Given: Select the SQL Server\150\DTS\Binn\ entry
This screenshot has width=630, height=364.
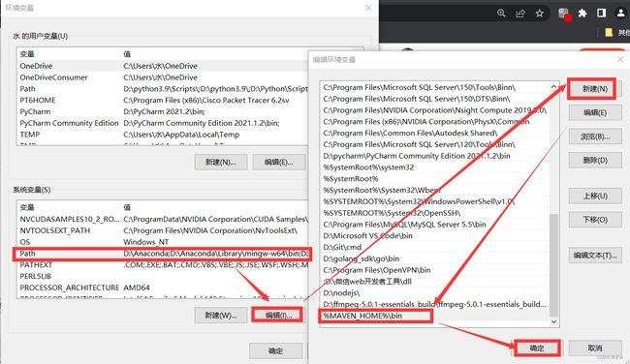Looking at the screenshot, I should [x=435, y=99].
